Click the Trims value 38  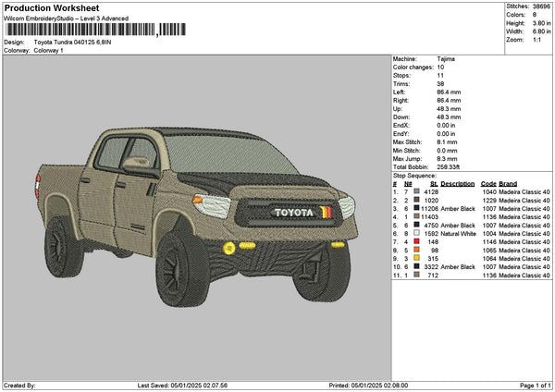click(440, 84)
